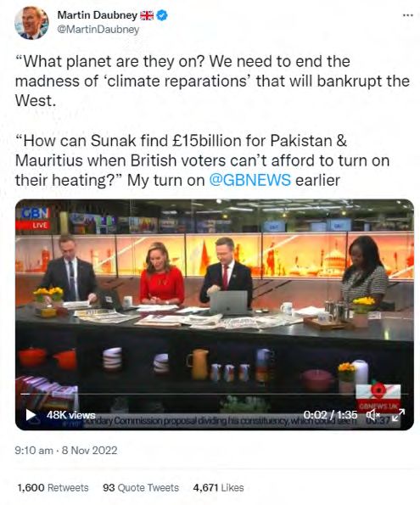Click the blue verified badge

tap(162, 15)
